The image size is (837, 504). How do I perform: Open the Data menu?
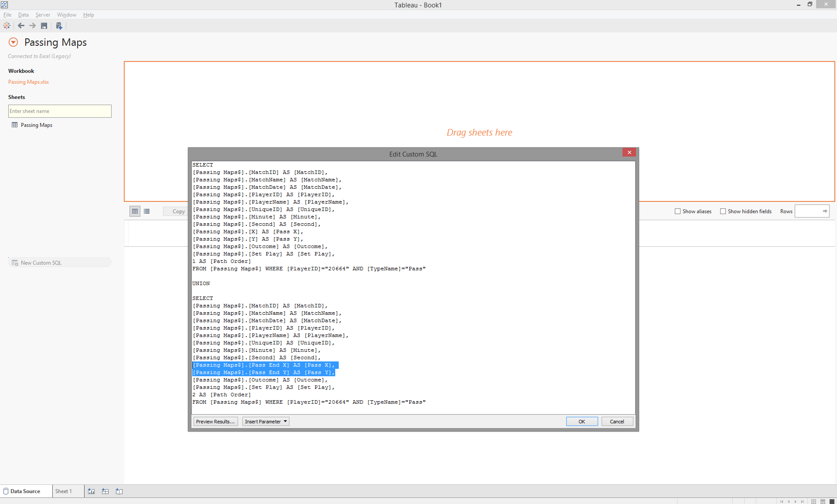(23, 15)
